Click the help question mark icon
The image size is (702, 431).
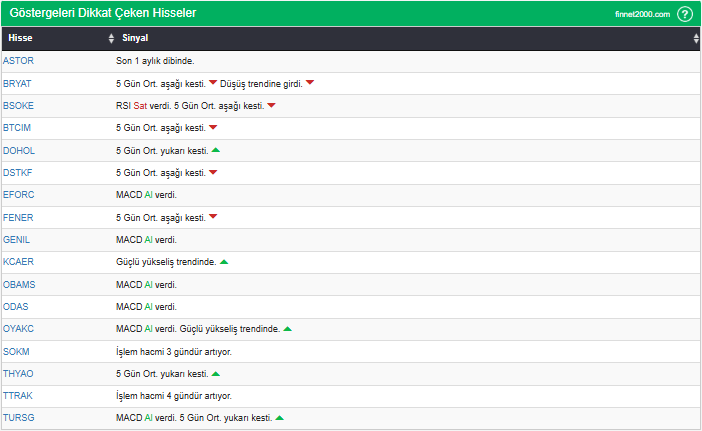(x=684, y=14)
